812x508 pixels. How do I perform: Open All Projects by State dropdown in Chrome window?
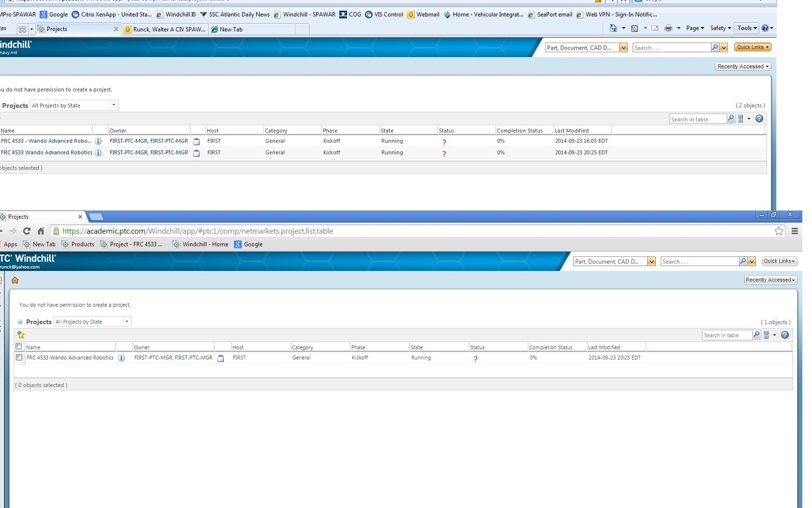click(x=127, y=322)
